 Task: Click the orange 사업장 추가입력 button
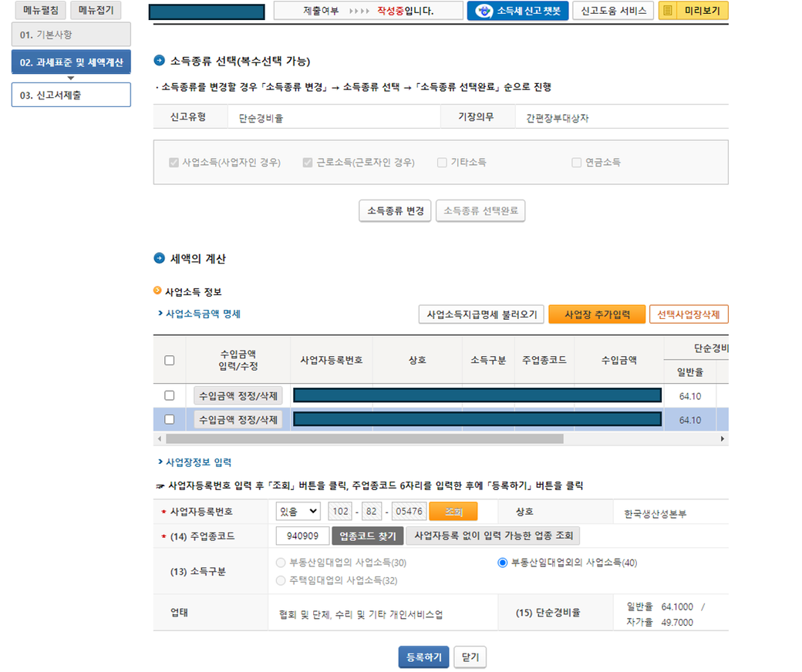click(596, 314)
